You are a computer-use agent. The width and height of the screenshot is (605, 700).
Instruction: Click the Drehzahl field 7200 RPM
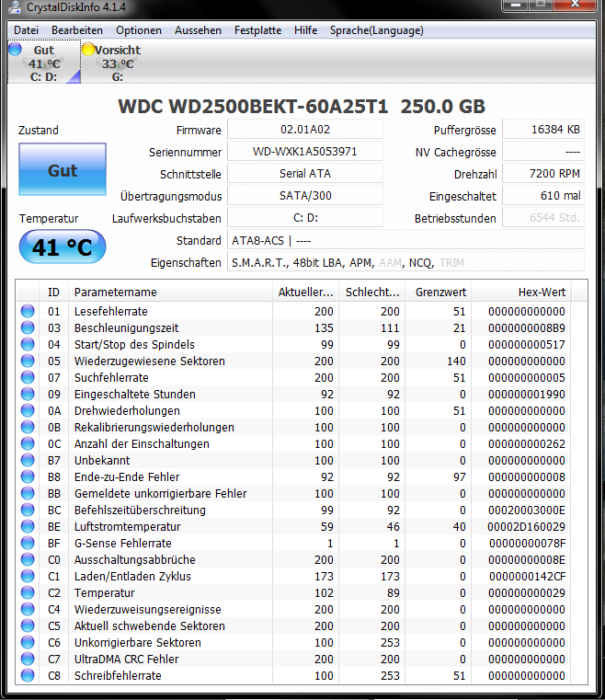(543, 173)
